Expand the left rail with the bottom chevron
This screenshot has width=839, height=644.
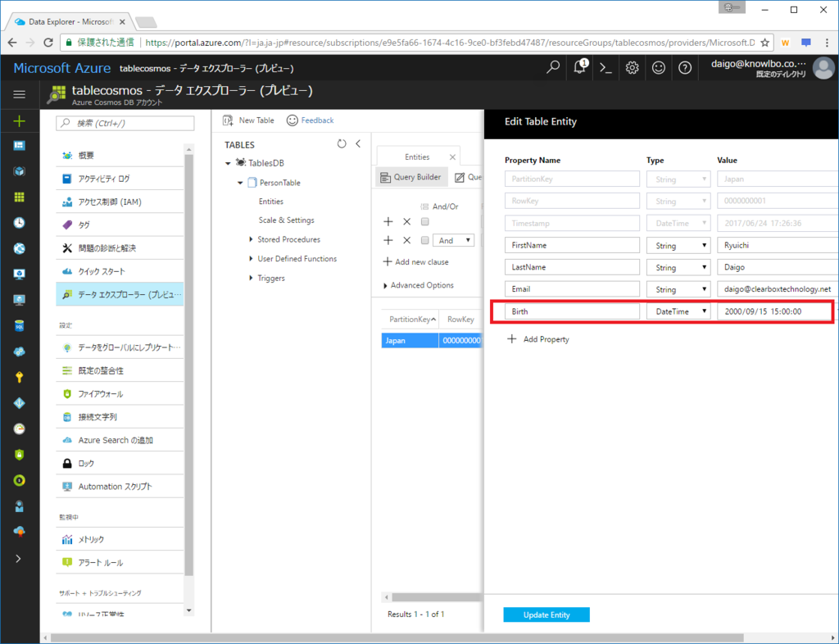tap(19, 559)
